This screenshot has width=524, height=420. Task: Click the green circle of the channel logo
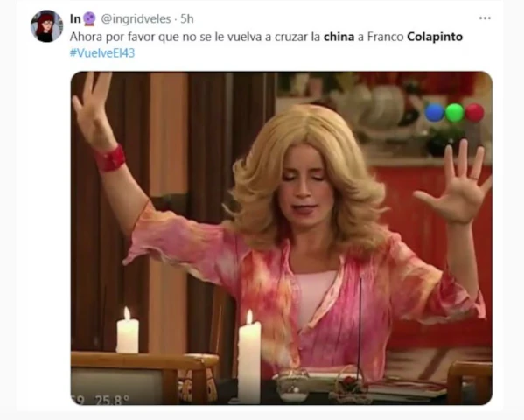tap(455, 113)
